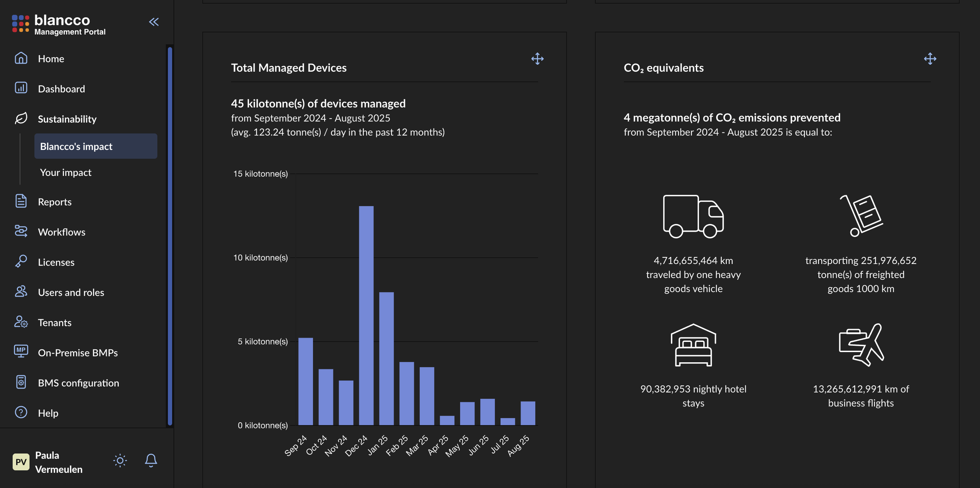Click the sidebar vertical scrollbar
This screenshot has width=980, height=488.
pyautogui.click(x=170, y=235)
